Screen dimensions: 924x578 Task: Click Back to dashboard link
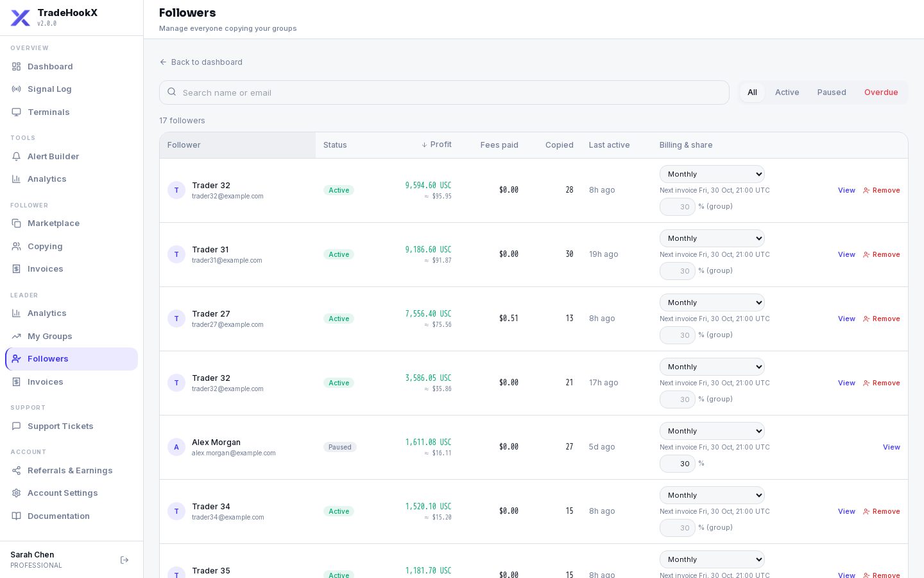tap(201, 62)
